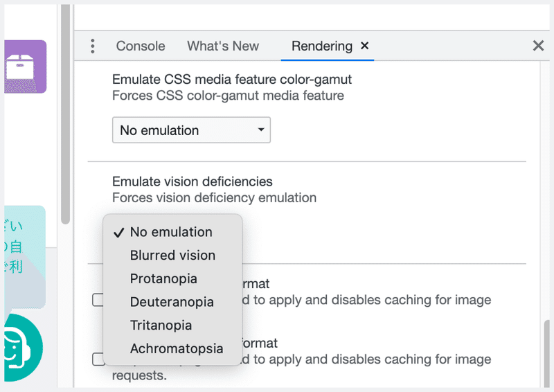Choose No emulation in vision list
Screen dimensions: 554x392
[x=171, y=232]
